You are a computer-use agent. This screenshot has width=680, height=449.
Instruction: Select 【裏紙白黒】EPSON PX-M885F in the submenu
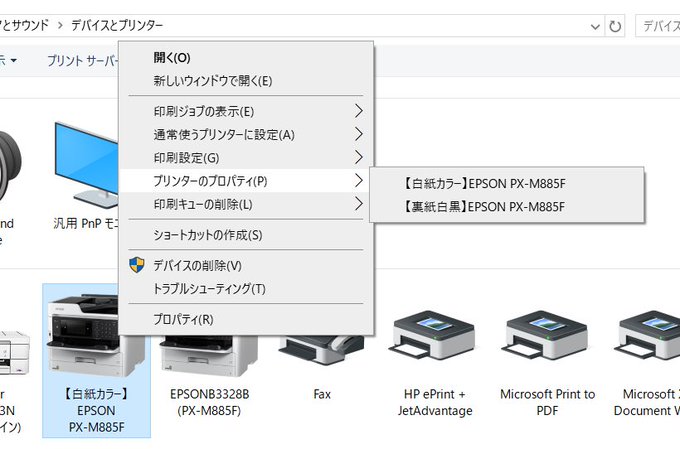[x=507, y=206]
